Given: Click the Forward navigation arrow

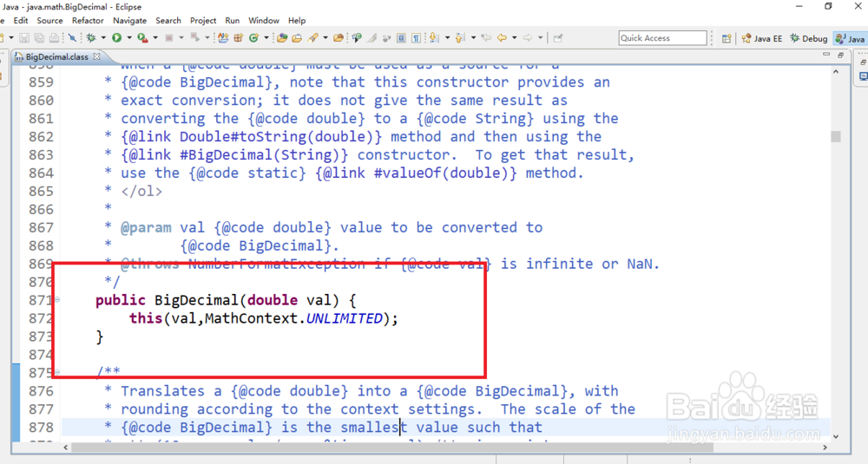Looking at the screenshot, I should 528,37.
